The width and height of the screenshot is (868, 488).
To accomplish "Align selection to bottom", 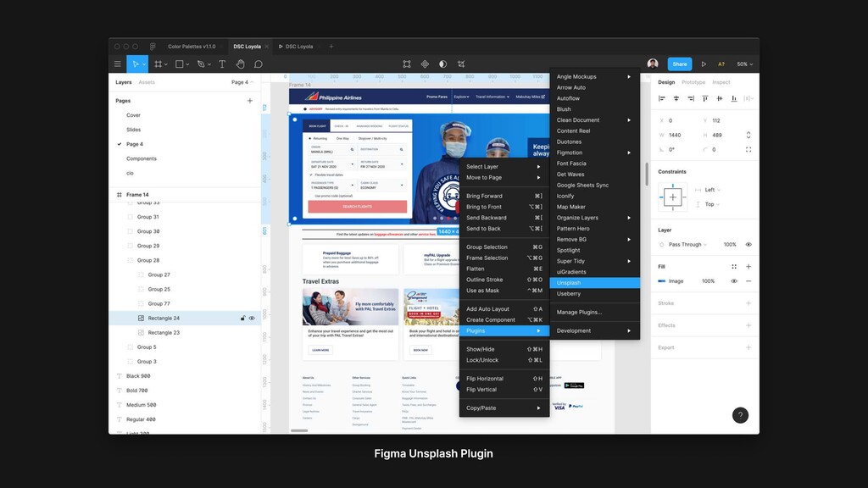I will coord(734,98).
